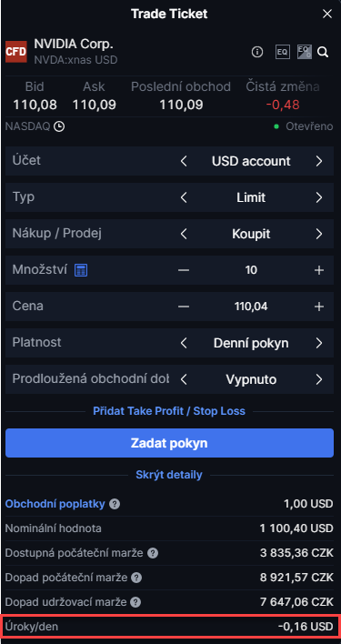Click the red CFD instrument badge
This screenshot has width=341, height=644.
pos(16,52)
